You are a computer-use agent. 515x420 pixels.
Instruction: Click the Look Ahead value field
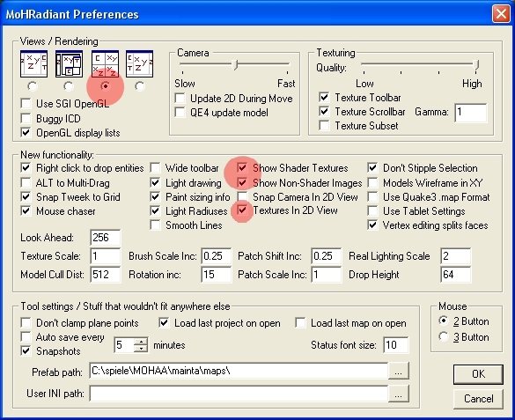pos(106,238)
